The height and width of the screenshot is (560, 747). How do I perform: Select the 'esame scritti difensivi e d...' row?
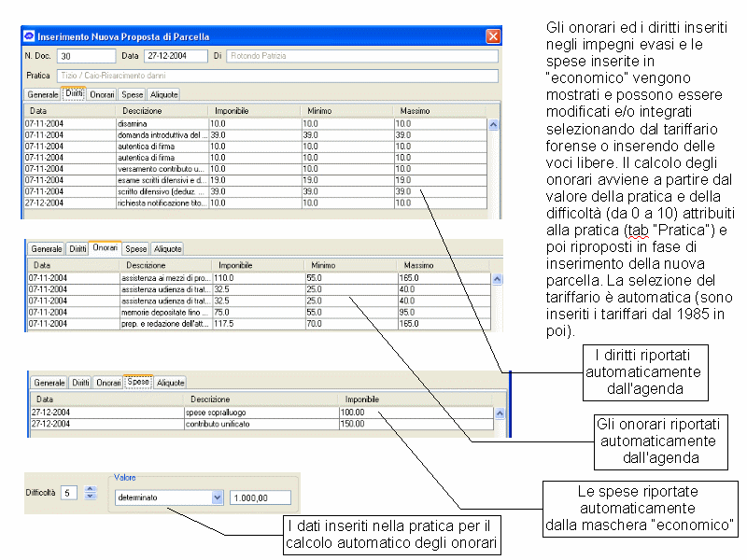click(x=256, y=180)
